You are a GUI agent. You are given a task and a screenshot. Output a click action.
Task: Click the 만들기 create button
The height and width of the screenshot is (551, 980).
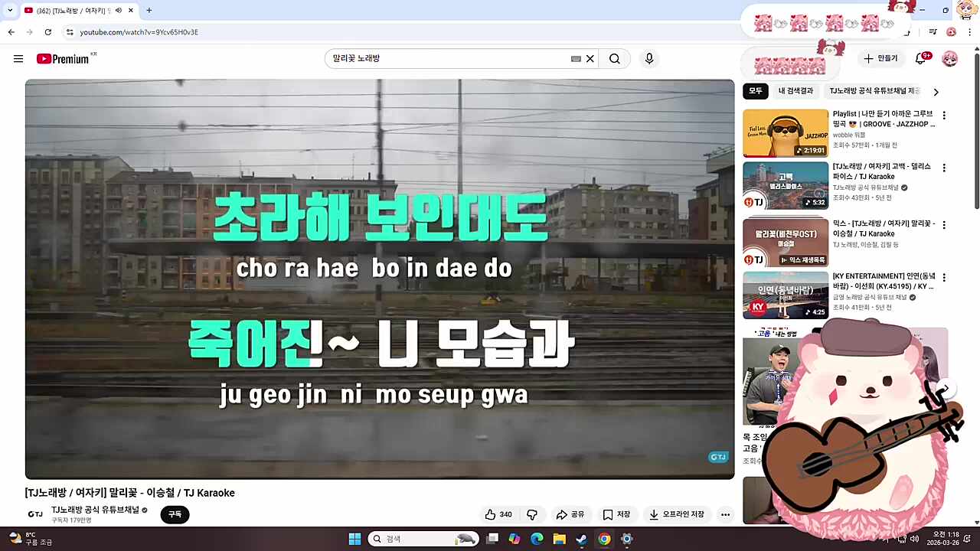click(x=880, y=58)
